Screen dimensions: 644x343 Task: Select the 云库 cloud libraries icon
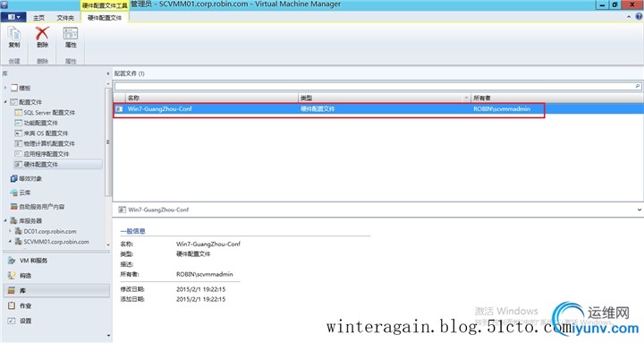[14, 193]
